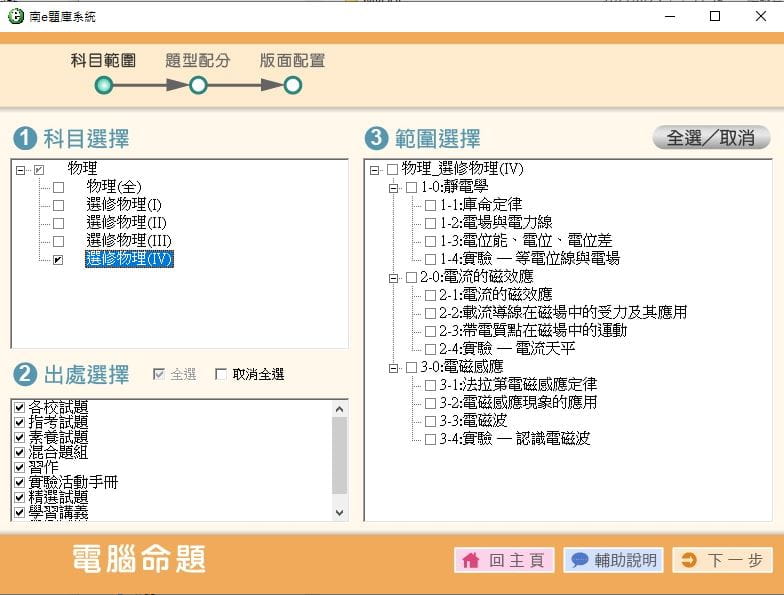Check the 3-3:電磁波 checkbox
Viewport: 784px width, 595px height.
pos(430,422)
